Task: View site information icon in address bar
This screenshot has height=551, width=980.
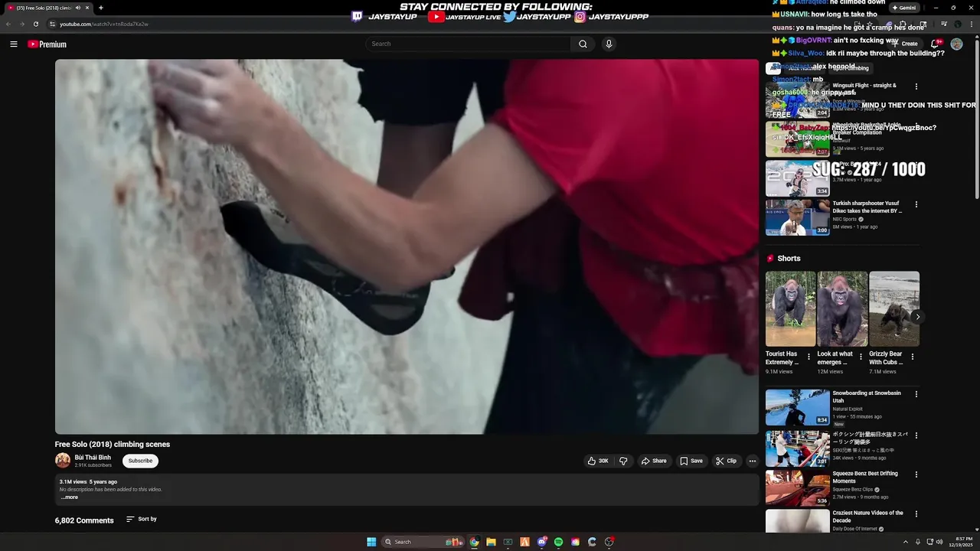Action: (x=52, y=24)
